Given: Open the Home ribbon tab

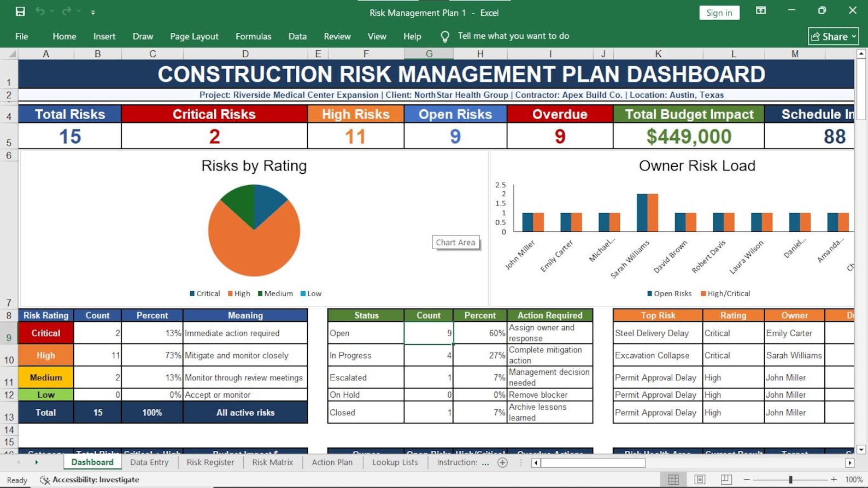Looking at the screenshot, I should [64, 37].
